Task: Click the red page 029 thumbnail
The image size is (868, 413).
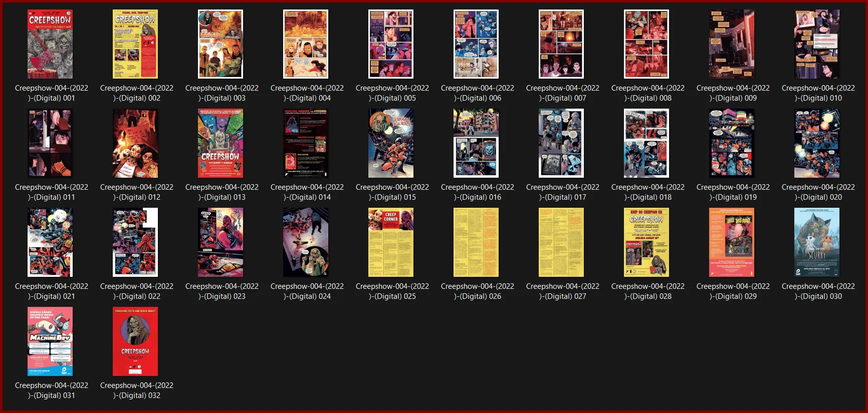Action: pos(732,242)
